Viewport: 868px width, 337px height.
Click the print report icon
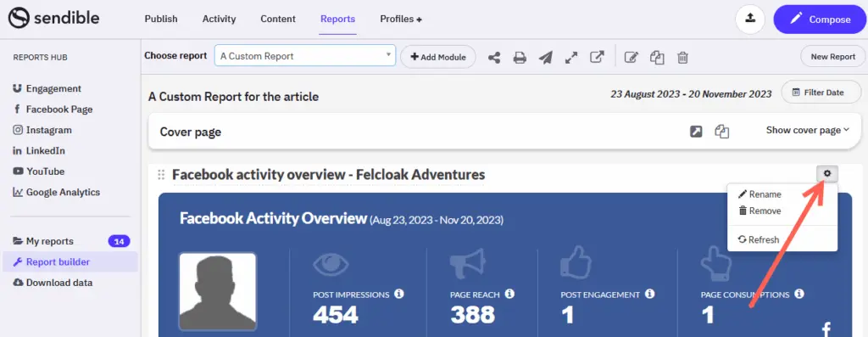tap(520, 57)
